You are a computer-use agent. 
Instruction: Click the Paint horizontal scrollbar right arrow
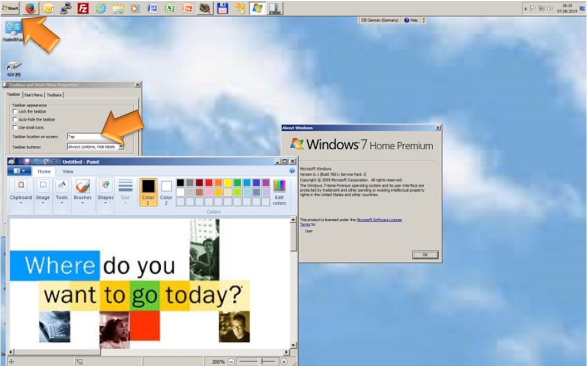coord(286,352)
